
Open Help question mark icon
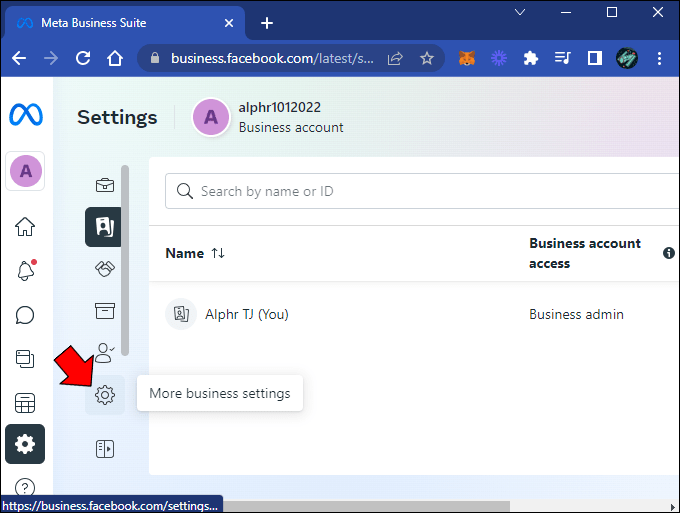pos(25,487)
